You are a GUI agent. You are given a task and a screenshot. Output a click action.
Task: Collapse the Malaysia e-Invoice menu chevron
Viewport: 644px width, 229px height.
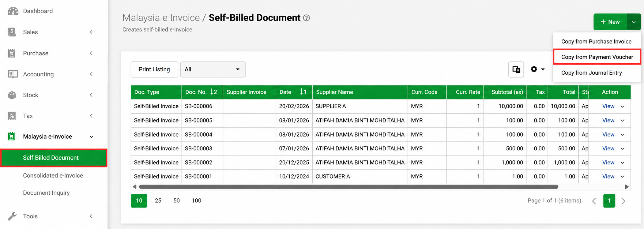(91, 137)
